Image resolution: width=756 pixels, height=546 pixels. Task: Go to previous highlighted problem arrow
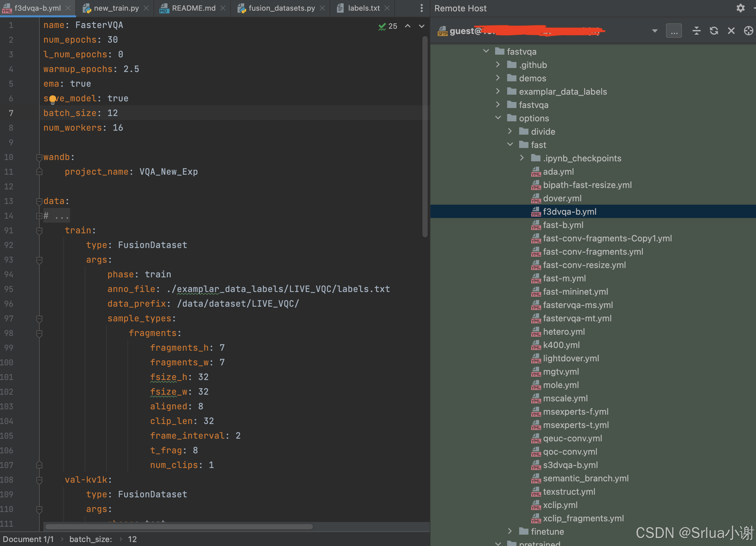click(x=408, y=26)
